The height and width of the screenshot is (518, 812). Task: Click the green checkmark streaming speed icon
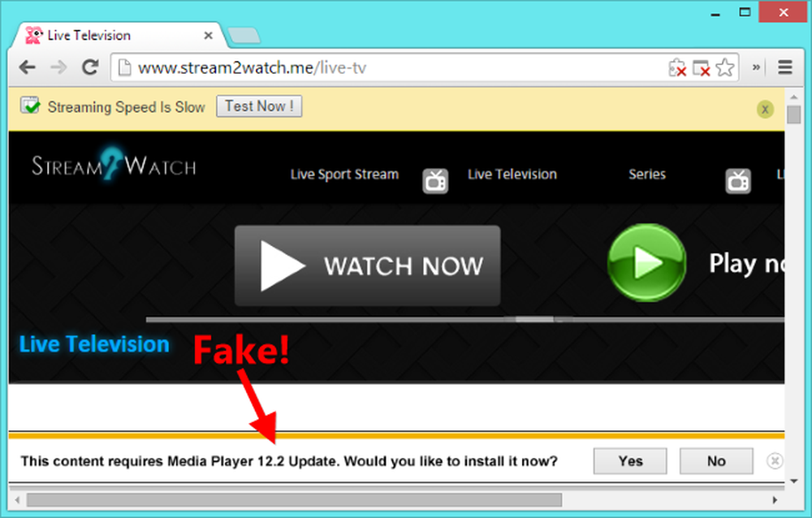pos(30,106)
